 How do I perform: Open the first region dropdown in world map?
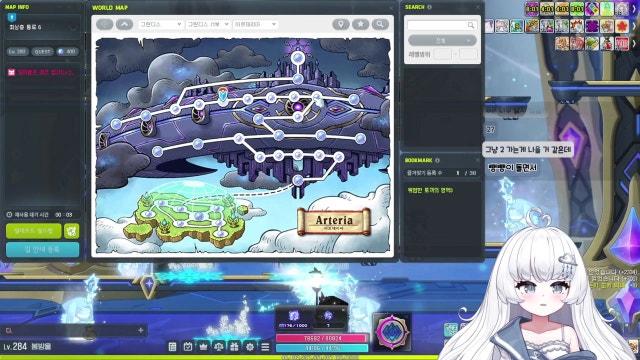[x=160, y=24]
